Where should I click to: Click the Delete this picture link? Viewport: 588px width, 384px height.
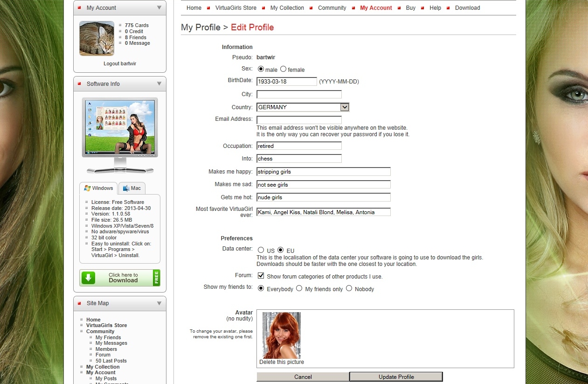282,362
